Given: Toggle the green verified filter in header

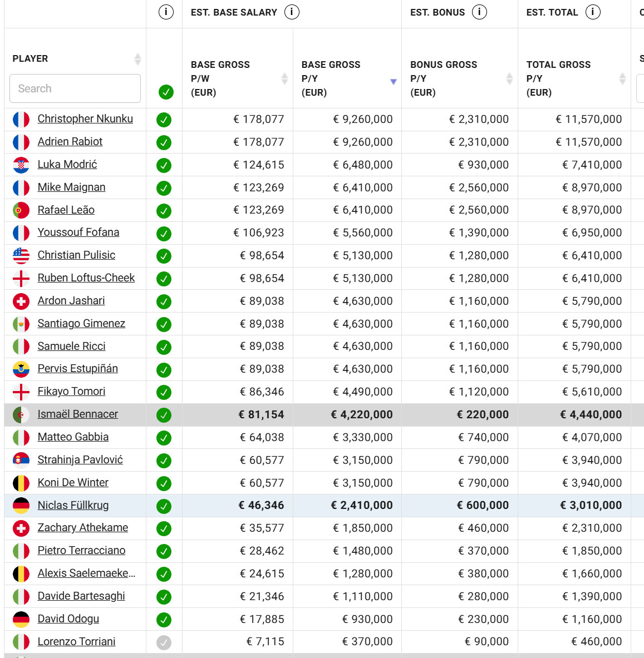Looking at the screenshot, I should tap(166, 92).
